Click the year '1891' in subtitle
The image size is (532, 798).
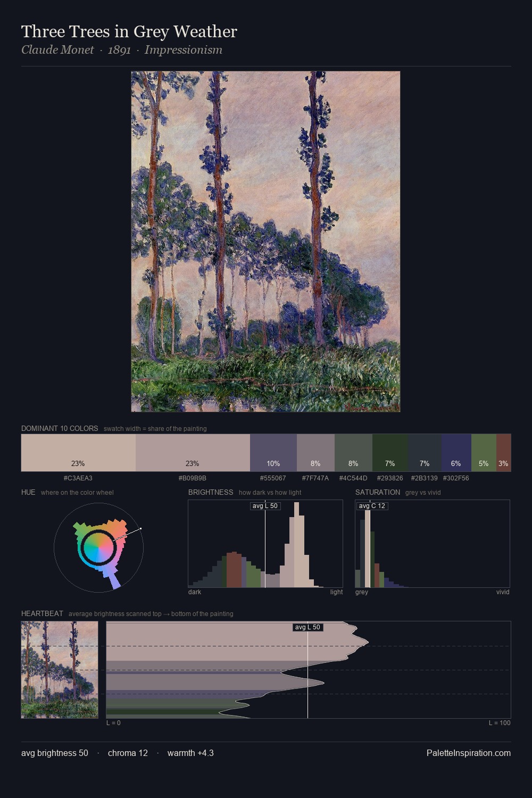click(119, 50)
